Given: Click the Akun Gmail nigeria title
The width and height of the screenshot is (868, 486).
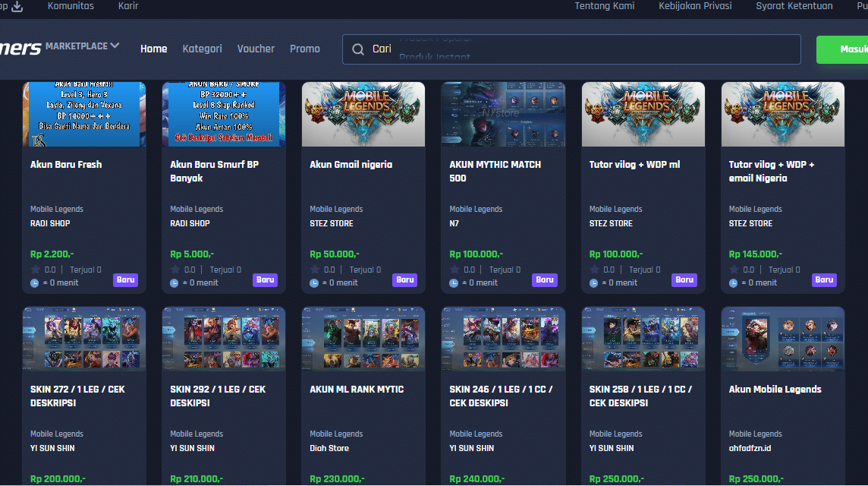Looking at the screenshot, I should click(351, 165).
